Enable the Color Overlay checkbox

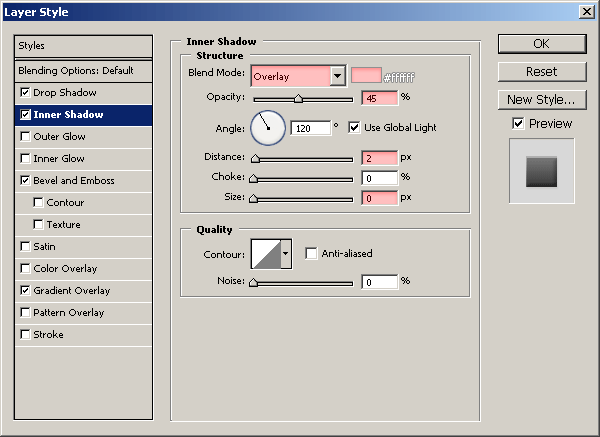[25, 269]
